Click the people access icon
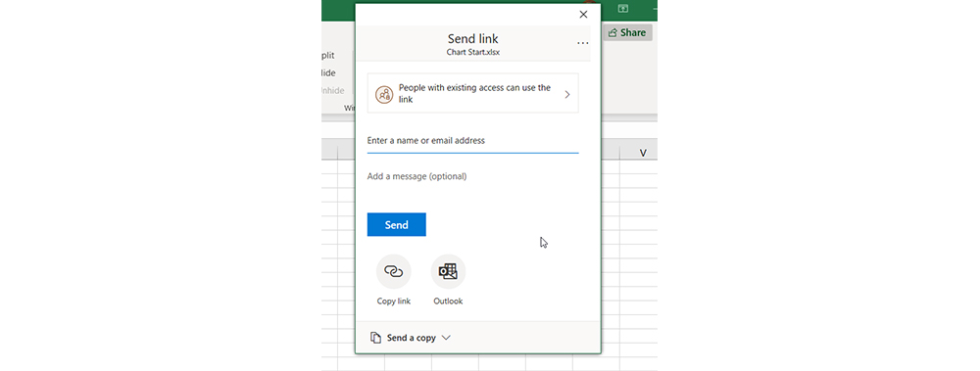Image resolution: width=980 pixels, height=371 pixels. 384,94
